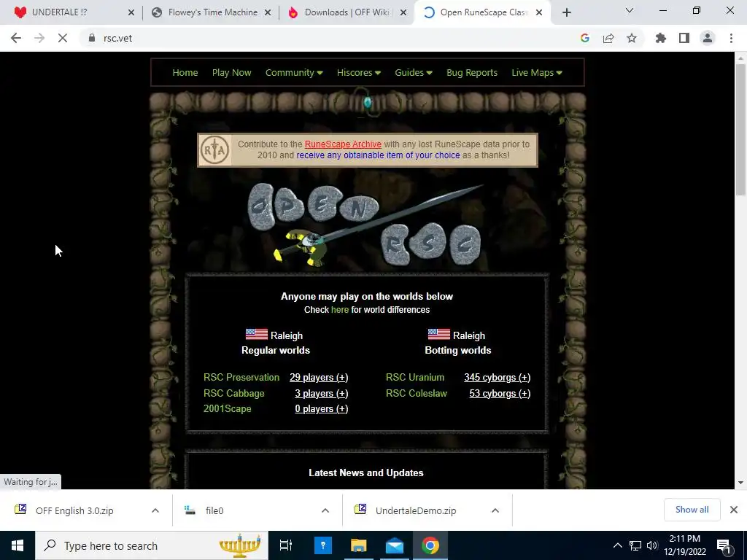Open the 2001Scape world link
The image size is (747, 560).
coord(228,408)
